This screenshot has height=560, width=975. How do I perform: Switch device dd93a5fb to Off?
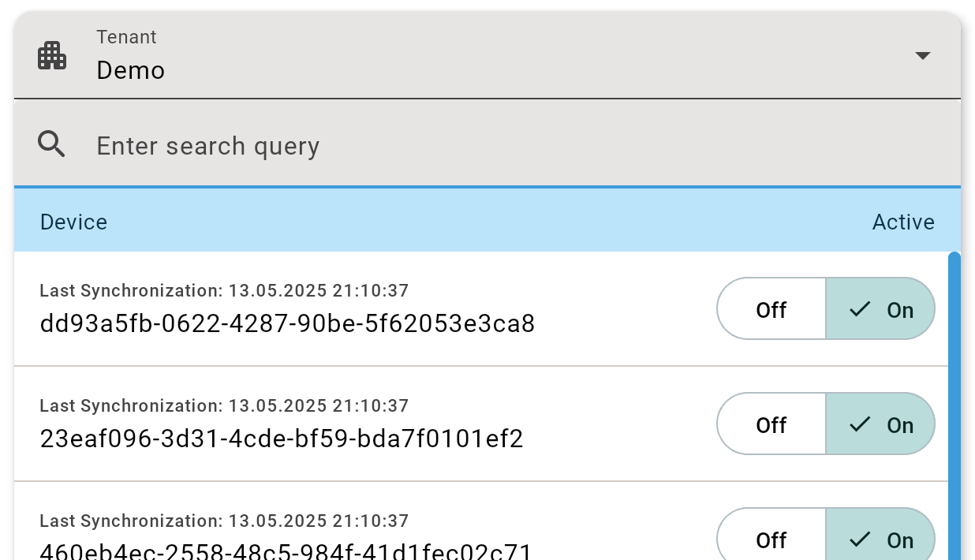click(771, 309)
